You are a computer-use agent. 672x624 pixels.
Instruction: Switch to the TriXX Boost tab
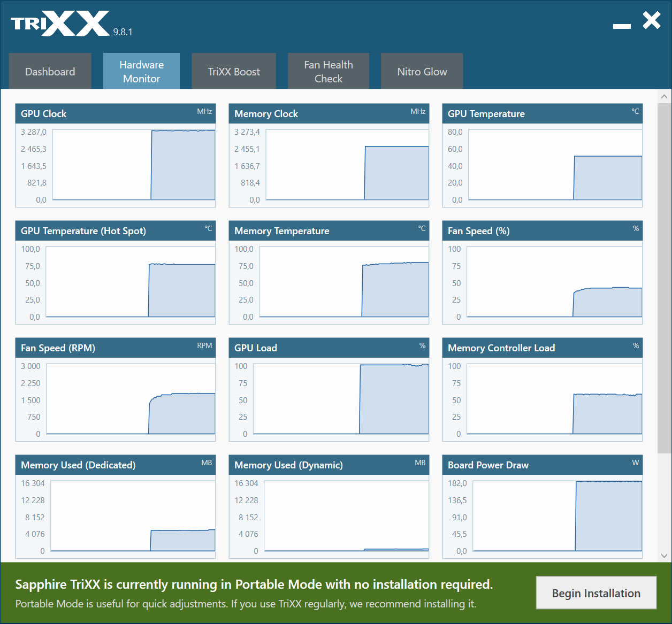click(234, 71)
